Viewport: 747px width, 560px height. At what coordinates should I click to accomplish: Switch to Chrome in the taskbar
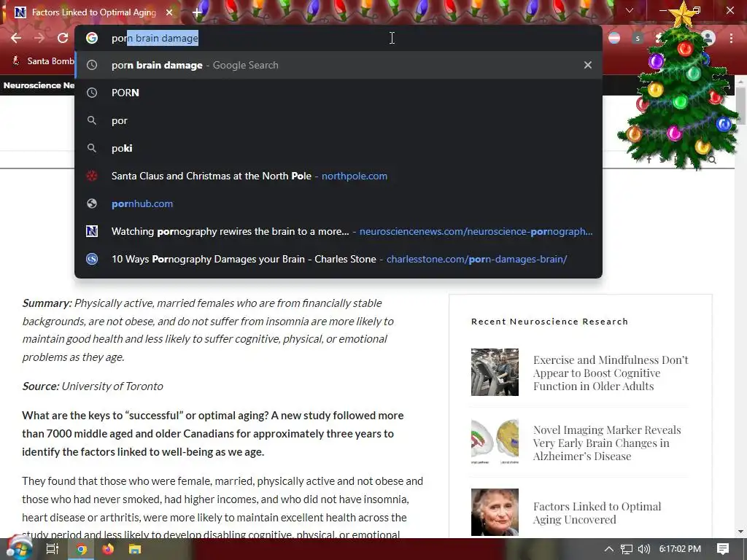click(82, 550)
